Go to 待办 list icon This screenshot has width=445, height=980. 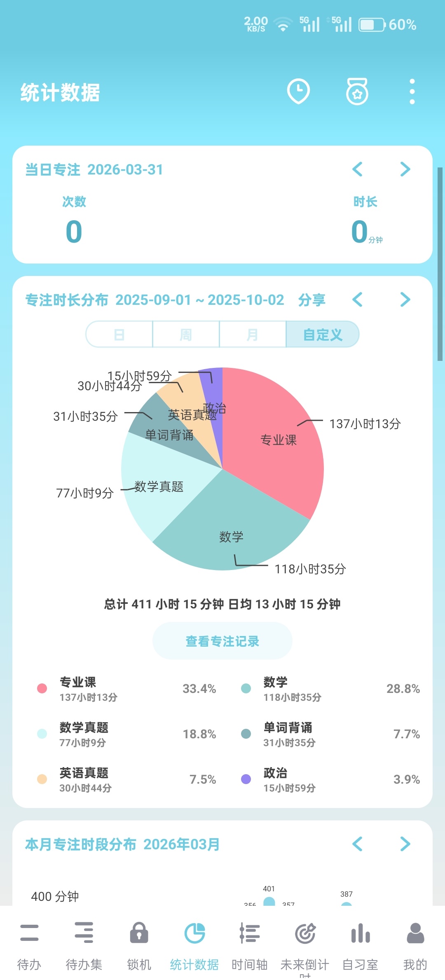(x=29, y=933)
